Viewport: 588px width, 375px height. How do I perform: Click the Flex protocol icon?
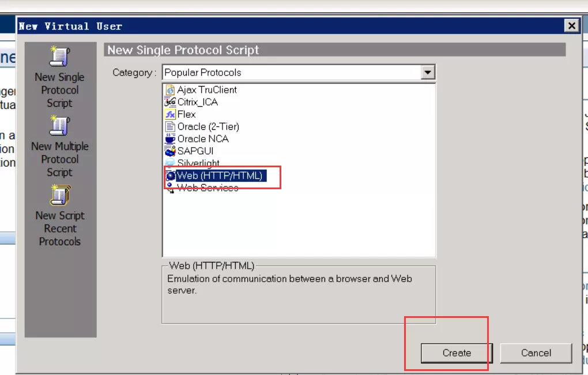[171, 114]
